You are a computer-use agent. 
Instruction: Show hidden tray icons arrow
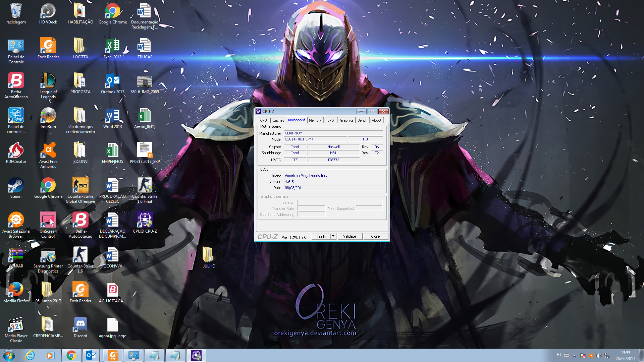[x=575, y=356]
